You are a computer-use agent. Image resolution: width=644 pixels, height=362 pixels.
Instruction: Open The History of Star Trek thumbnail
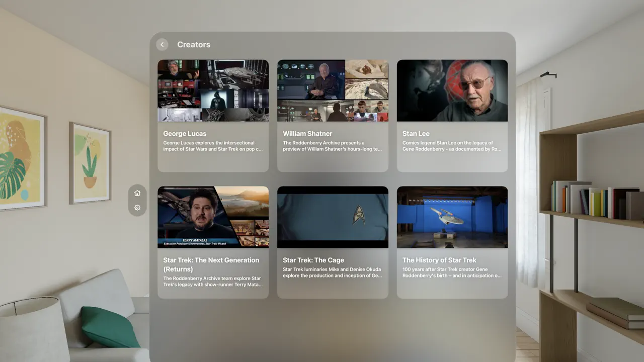click(452, 217)
